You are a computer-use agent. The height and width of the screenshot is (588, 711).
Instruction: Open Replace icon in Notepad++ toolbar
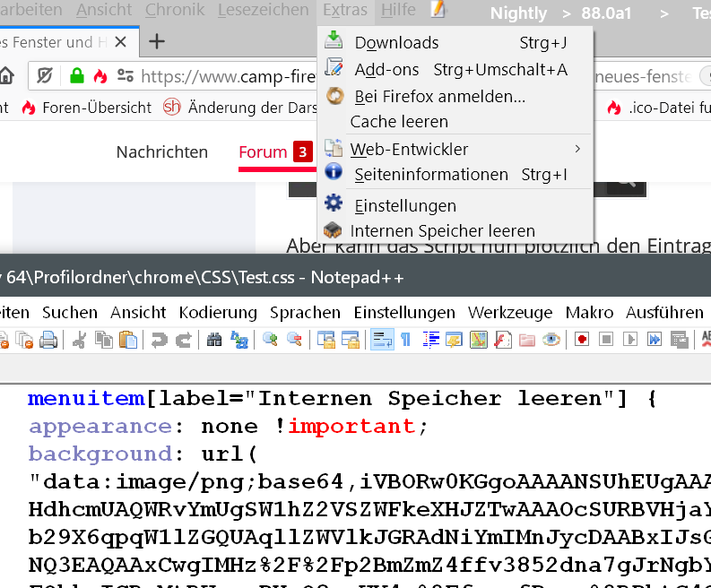(x=239, y=340)
